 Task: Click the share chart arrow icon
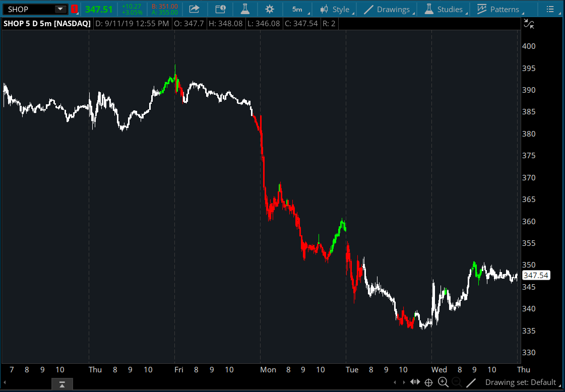pyautogui.click(x=194, y=9)
